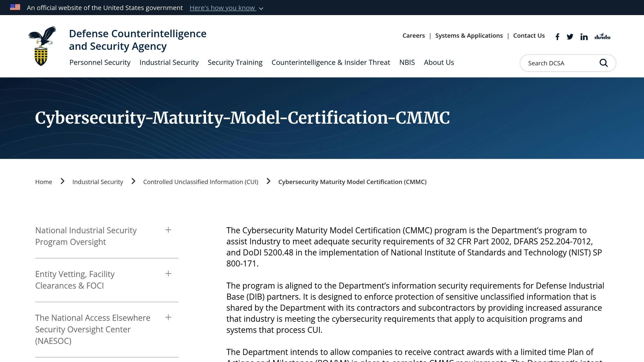Open the DCSA Facebook page icon

[557, 37]
